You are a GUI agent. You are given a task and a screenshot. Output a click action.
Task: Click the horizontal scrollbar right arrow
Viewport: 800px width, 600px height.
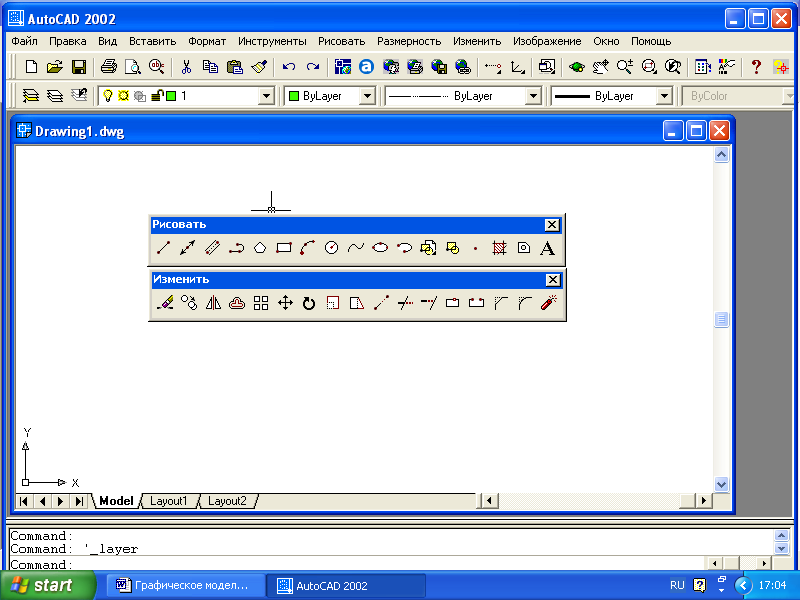704,501
